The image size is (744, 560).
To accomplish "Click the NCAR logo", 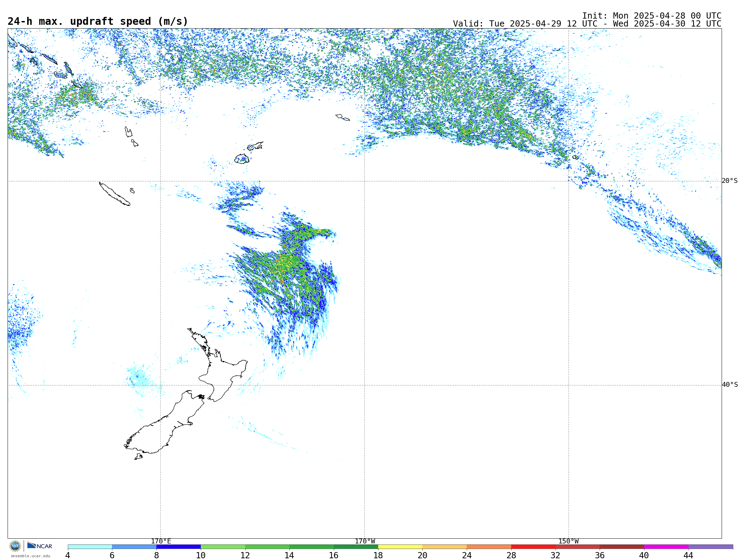I will click(40, 546).
